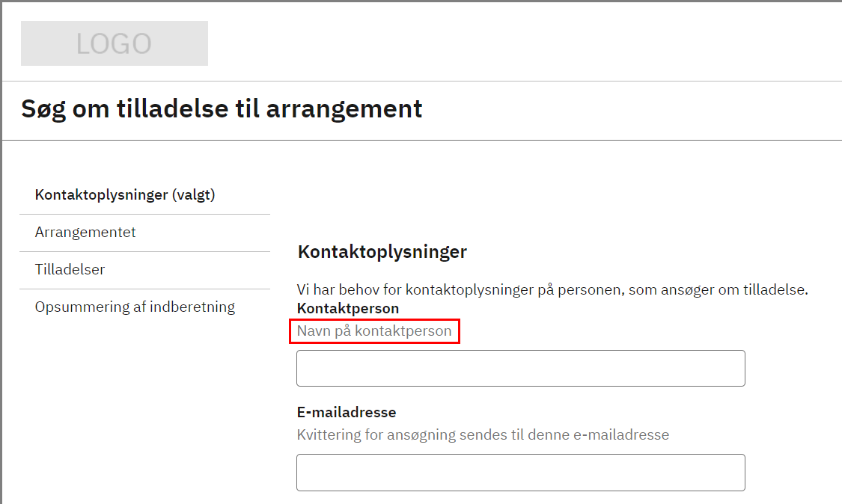The height and width of the screenshot is (504, 842).
Task: Click the intro sentence starting 'Vi har behov'
Action: (552, 290)
